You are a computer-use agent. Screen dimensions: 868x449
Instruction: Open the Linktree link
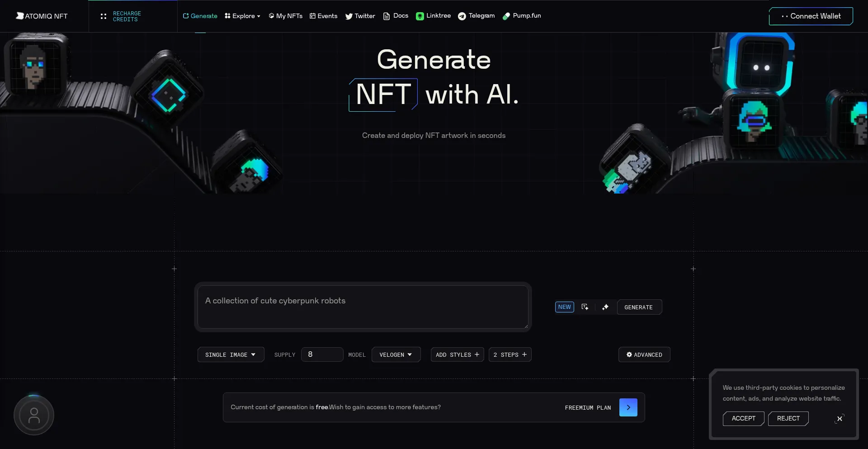[x=433, y=16]
